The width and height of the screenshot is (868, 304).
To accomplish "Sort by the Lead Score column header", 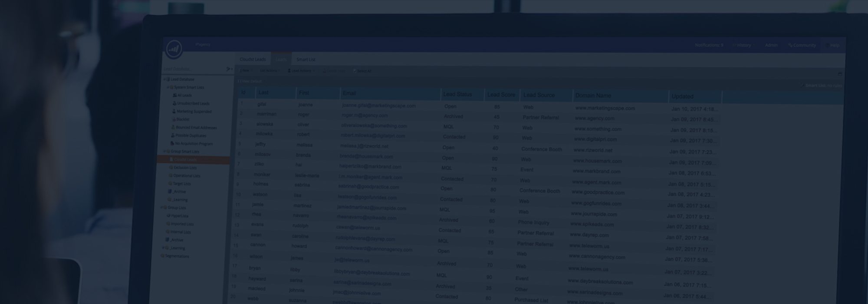I will click(x=501, y=95).
